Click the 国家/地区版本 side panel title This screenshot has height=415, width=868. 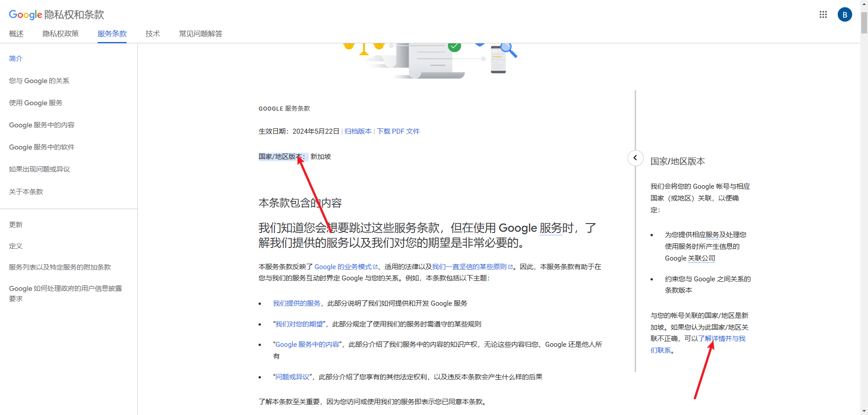pos(678,162)
